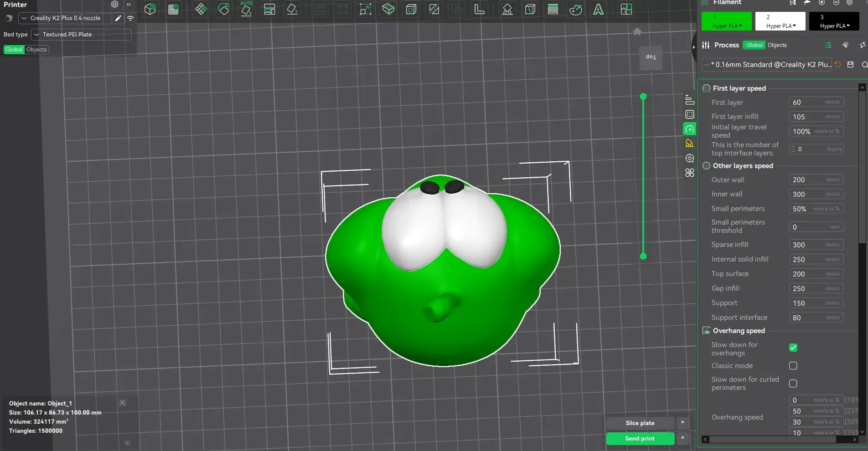Image resolution: width=868 pixels, height=451 pixels.
Task: Open the Textured PEI Plate bed type dropdown
Action: pos(81,35)
